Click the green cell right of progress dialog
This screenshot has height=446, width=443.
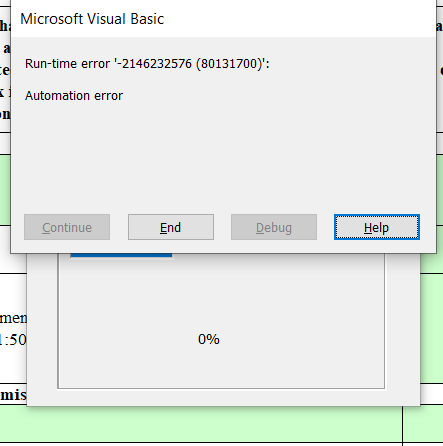432,328
